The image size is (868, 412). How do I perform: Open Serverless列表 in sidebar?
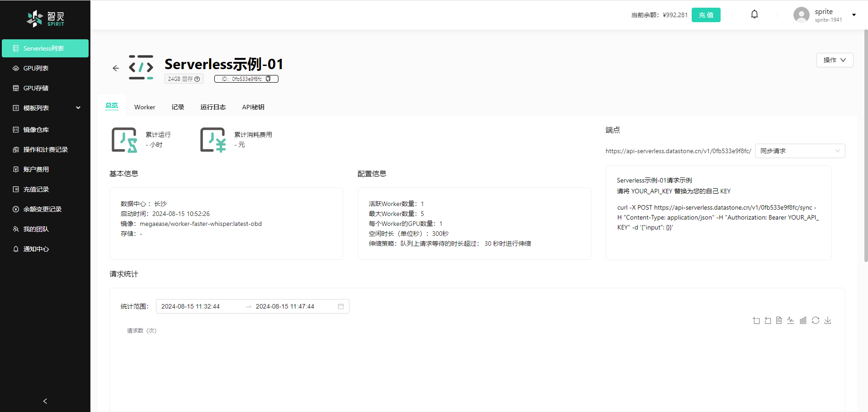45,48
